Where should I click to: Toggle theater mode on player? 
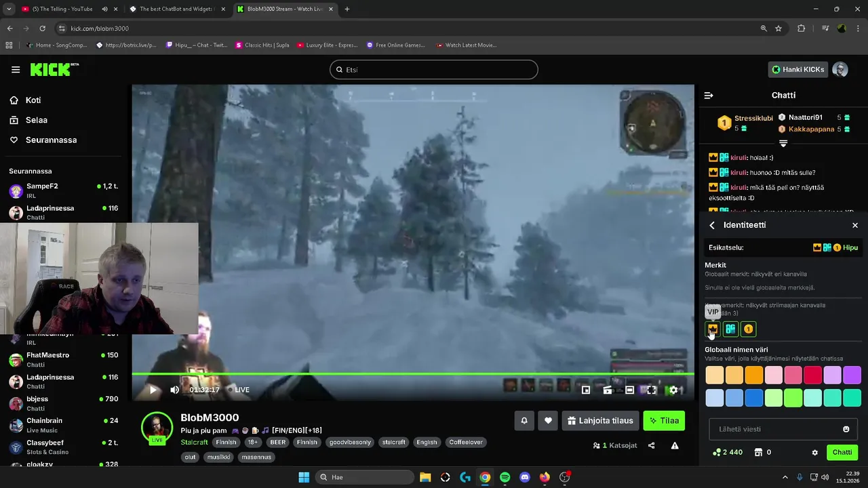(630, 390)
